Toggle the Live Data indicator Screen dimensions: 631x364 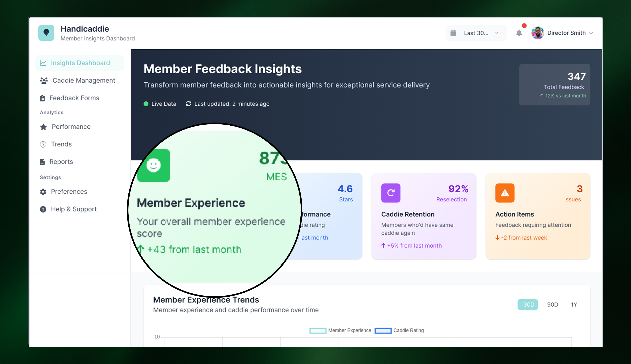coord(160,104)
